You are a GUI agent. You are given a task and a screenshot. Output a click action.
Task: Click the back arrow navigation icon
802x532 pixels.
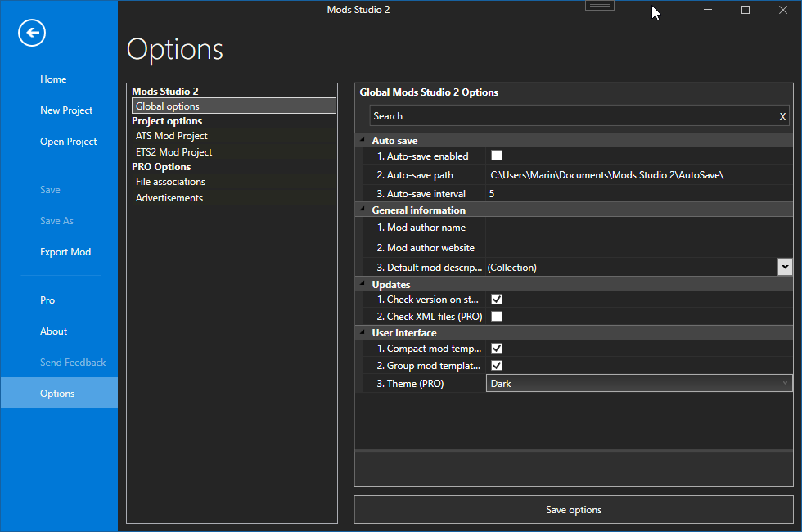(x=31, y=33)
